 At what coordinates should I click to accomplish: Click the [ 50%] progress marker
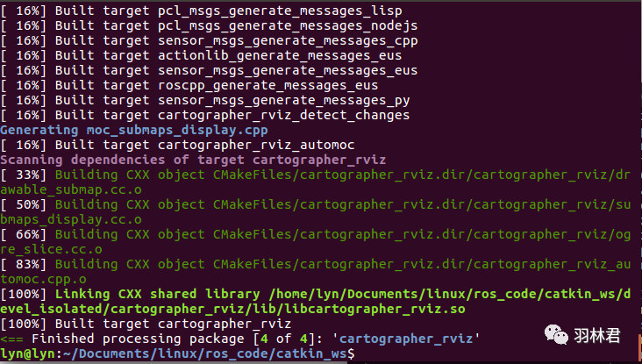24,204
